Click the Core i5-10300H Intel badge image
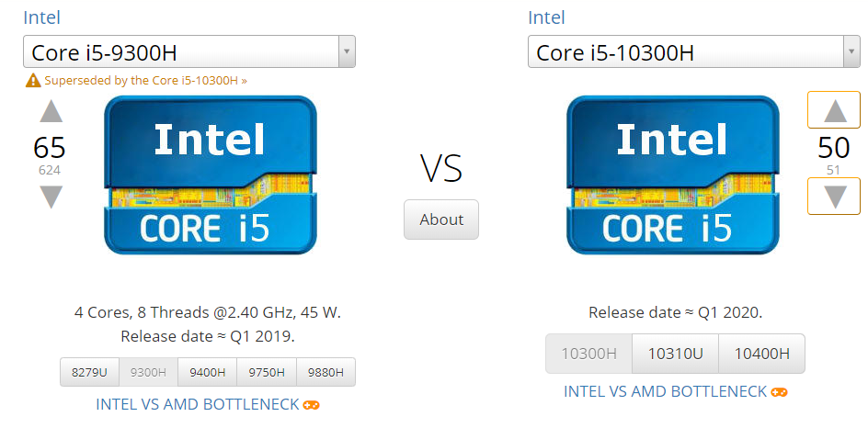The image size is (868, 428). pyautogui.click(x=672, y=175)
